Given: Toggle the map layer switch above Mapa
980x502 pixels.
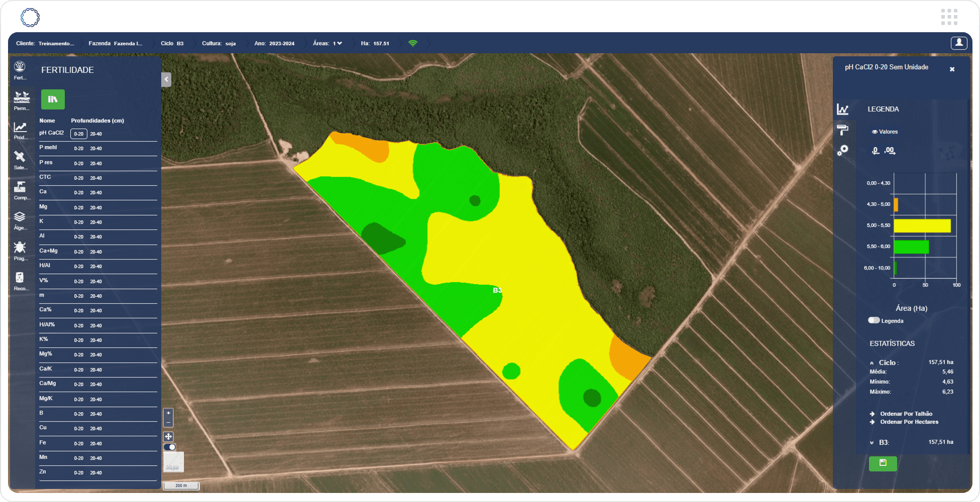Looking at the screenshot, I should pos(170,447).
